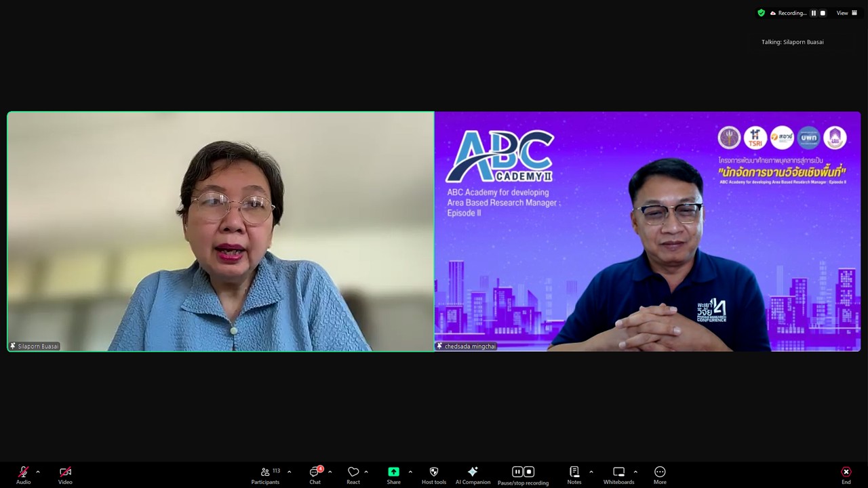Expand the chevron beside React

click(366, 472)
